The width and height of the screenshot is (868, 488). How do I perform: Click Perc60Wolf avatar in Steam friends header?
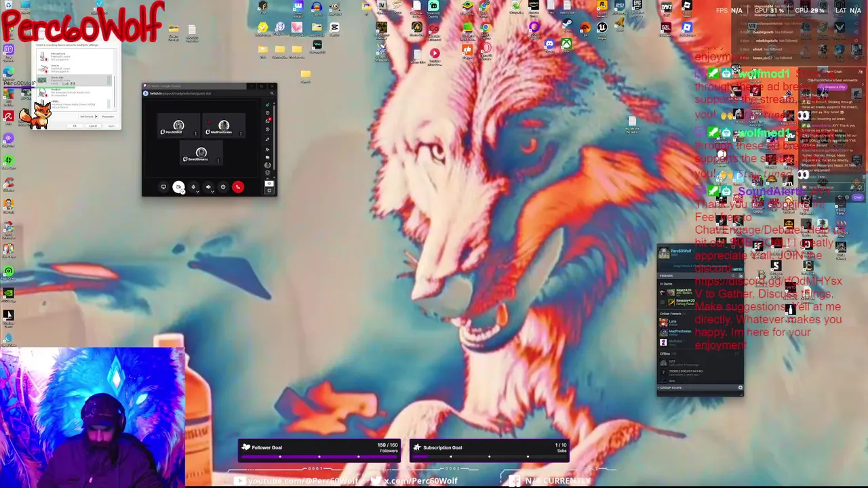[x=664, y=253]
